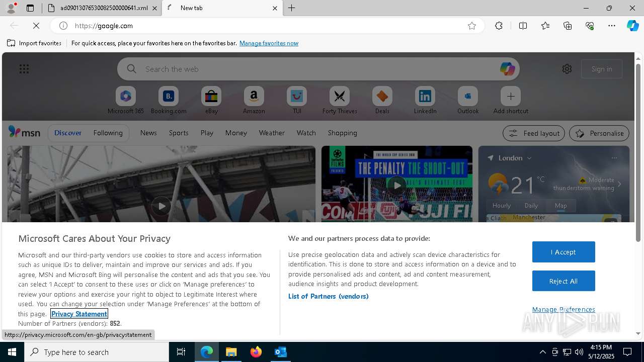
Task: Switch weather card to Daily view
Action: tap(531, 205)
